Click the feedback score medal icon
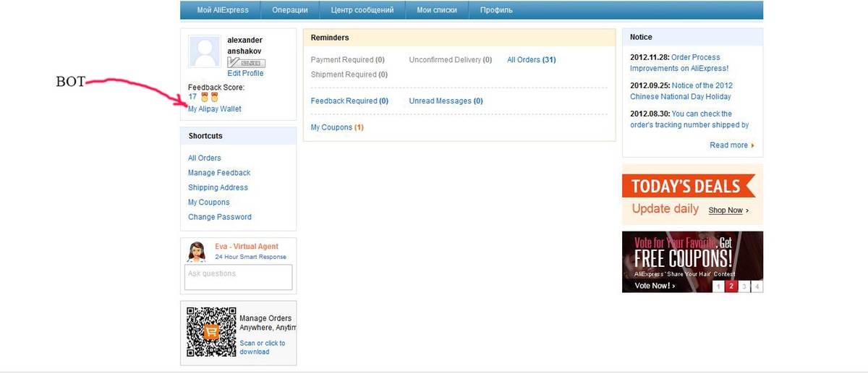Screen dimensions: 868x374 [205, 97]
